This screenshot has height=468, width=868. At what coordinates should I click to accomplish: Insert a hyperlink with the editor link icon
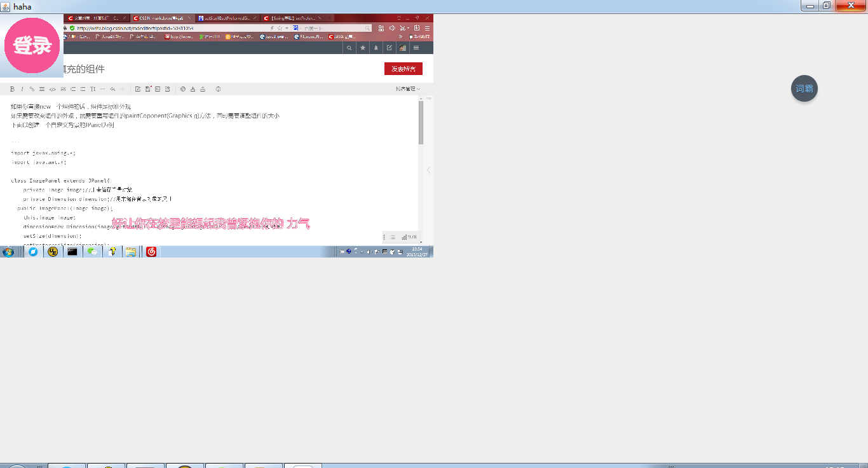click(x=32, y=89)
